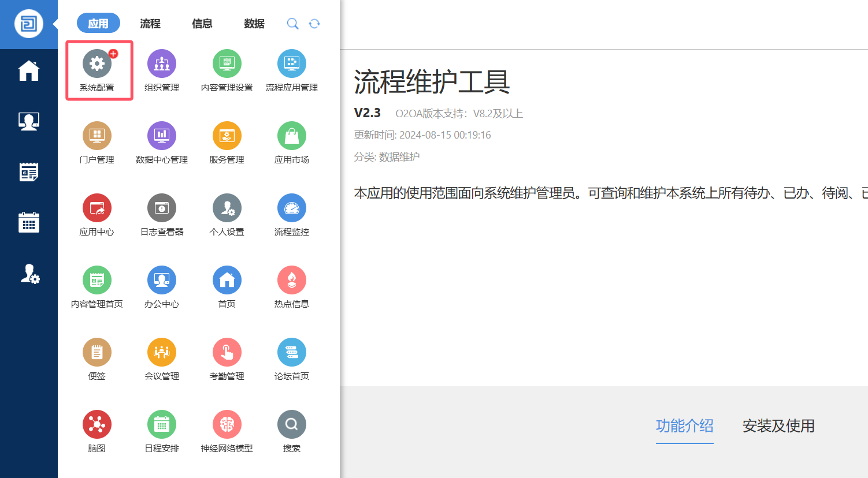Viewport: 868px width, 478px height.
Task: Open the 脑图 mind map app
Action: [x=97, y=425]
